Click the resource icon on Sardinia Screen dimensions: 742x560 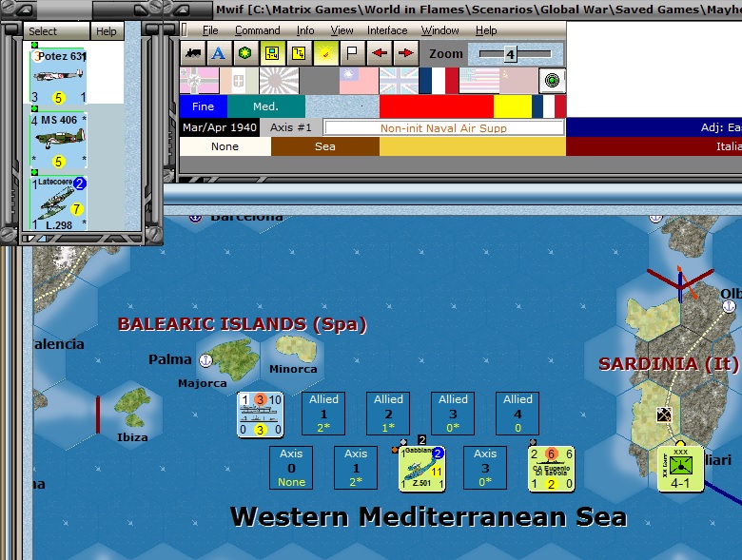click(664, 415)
